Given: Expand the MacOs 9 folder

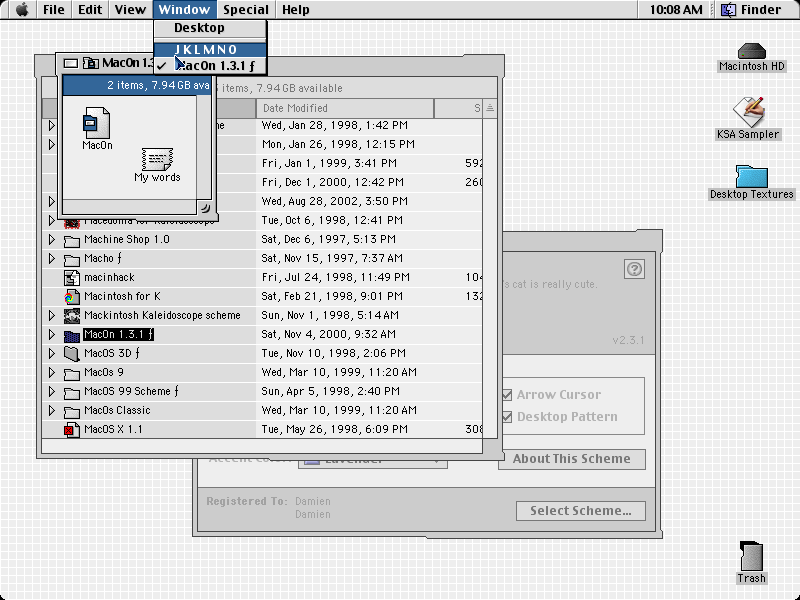Looking at the screenshot, I should point(52,372).
